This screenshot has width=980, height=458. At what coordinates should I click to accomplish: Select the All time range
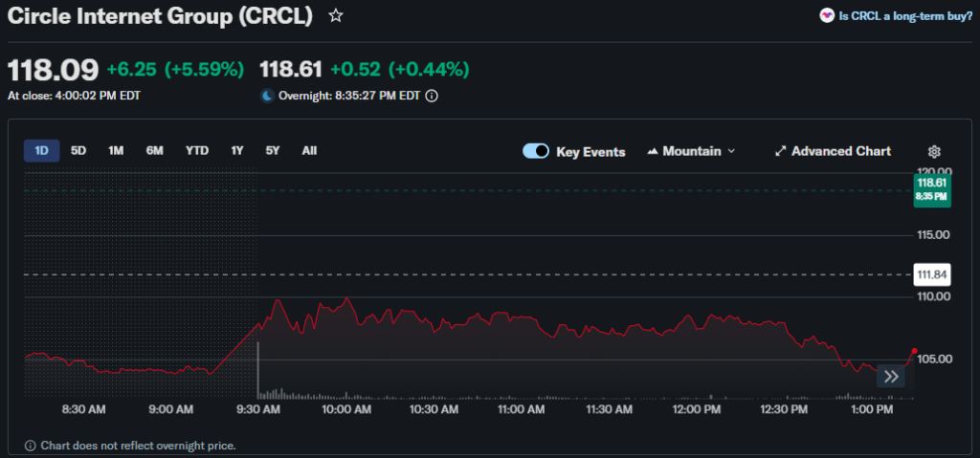pos(309,150)
